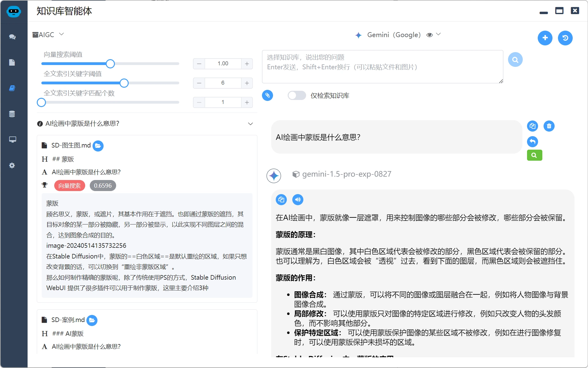
Task: Click the ### AI蒙版 heading row
Action: (68, 334)
